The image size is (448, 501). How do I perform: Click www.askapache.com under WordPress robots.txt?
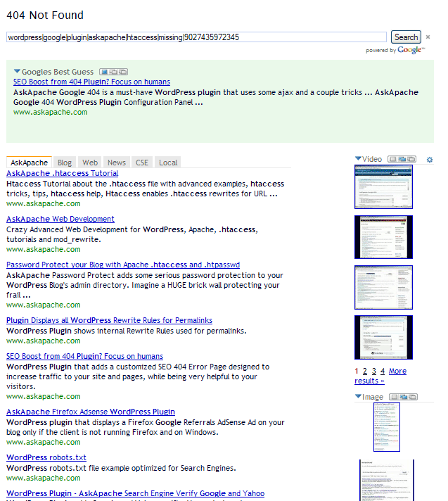[43, 478]
